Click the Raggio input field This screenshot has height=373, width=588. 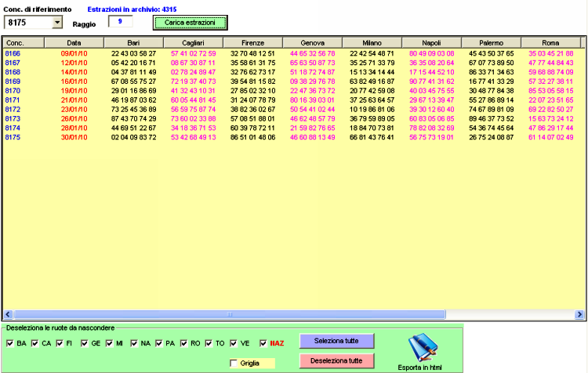point(120,22)
